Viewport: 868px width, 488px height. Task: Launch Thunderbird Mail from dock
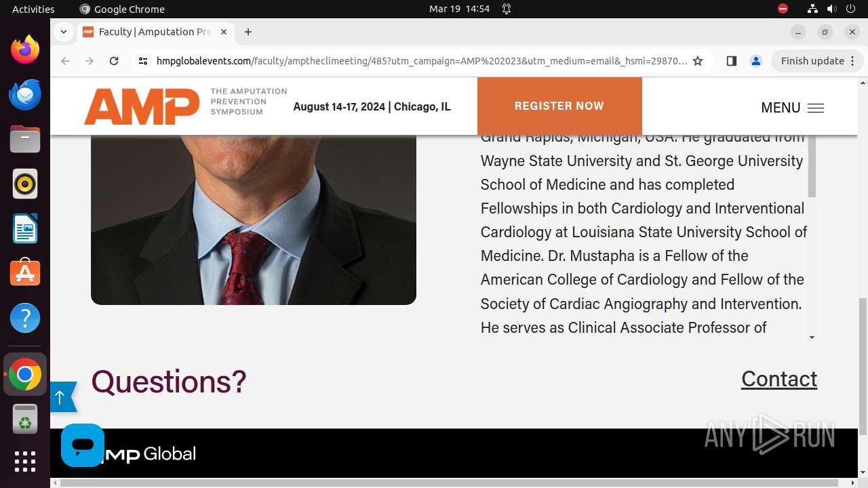click(25, 95)
